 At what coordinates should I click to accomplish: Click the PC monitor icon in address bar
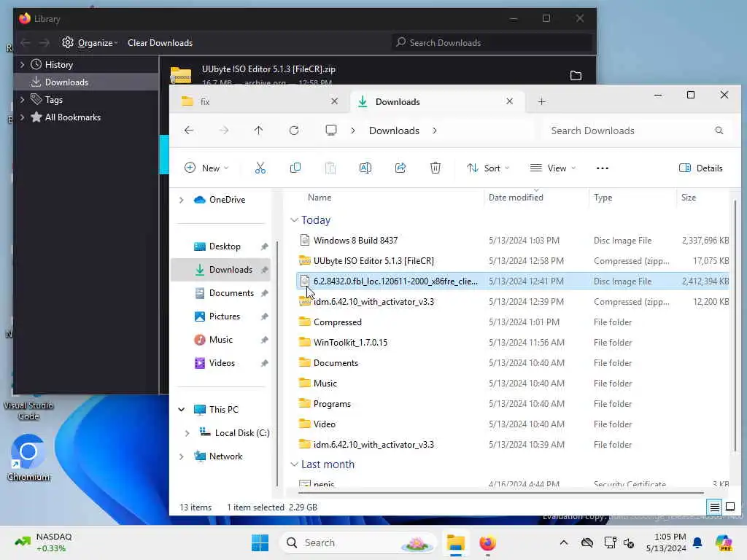(x=331, y=131)
